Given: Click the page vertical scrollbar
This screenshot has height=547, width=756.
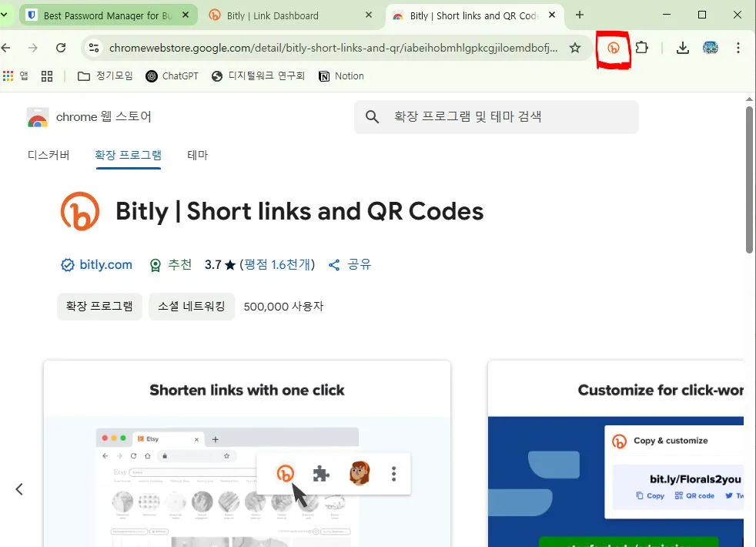Looking at the screenshot, I should coord(749,180).
